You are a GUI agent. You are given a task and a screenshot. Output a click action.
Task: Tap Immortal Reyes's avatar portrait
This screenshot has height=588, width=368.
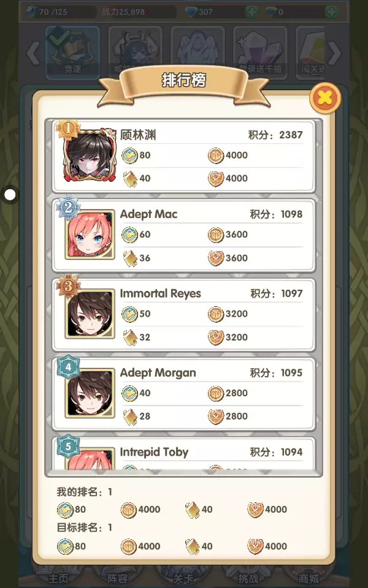pyautogui.click(x=90, y=314)
